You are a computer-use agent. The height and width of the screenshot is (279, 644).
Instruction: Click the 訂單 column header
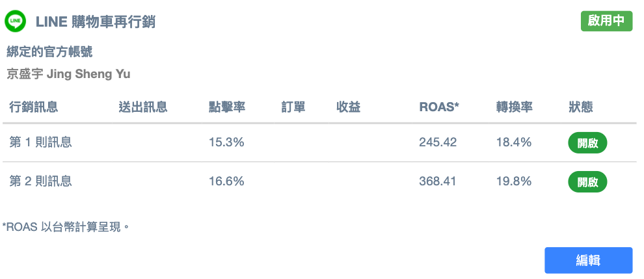pyautogui.click(x=293, y=107)
